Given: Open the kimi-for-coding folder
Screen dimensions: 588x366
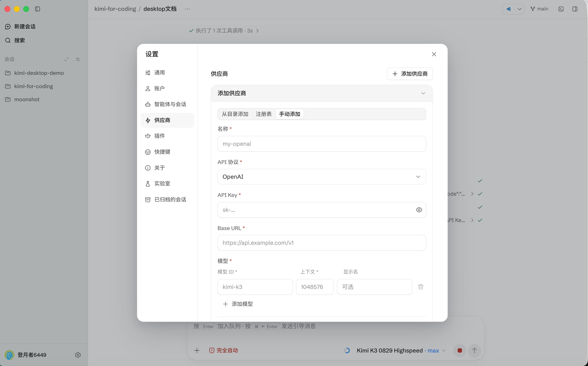Looking at the screenshot, I should coord(29,86).
